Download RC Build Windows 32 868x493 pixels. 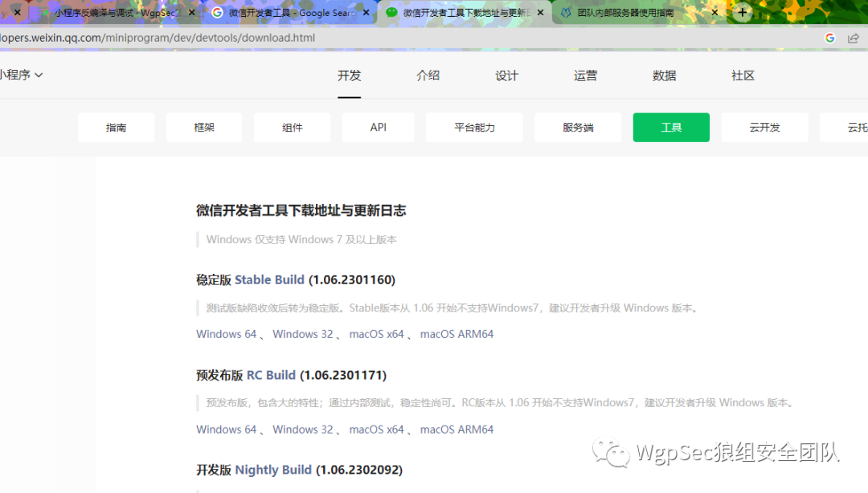[x=303, y=430]
